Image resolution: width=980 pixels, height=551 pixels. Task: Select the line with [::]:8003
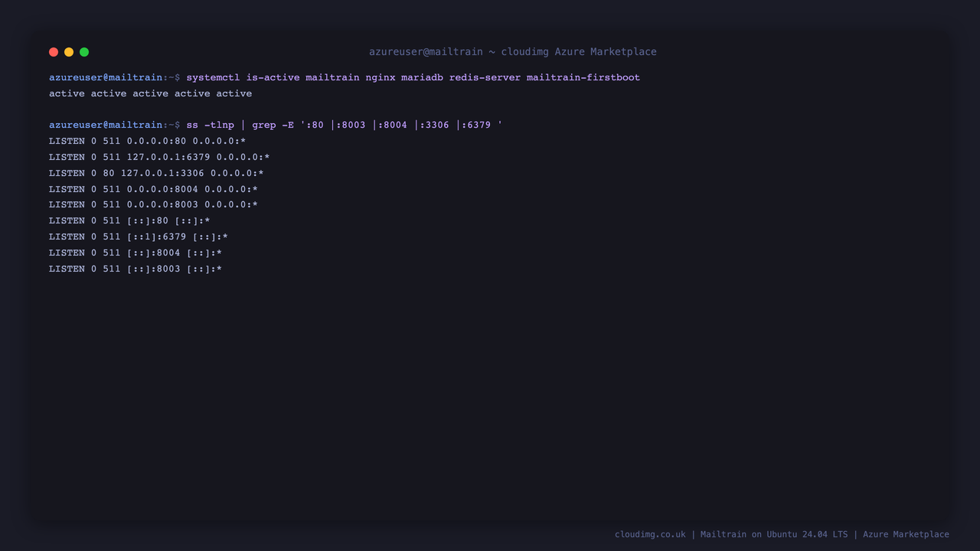click(x=136, y=269)
